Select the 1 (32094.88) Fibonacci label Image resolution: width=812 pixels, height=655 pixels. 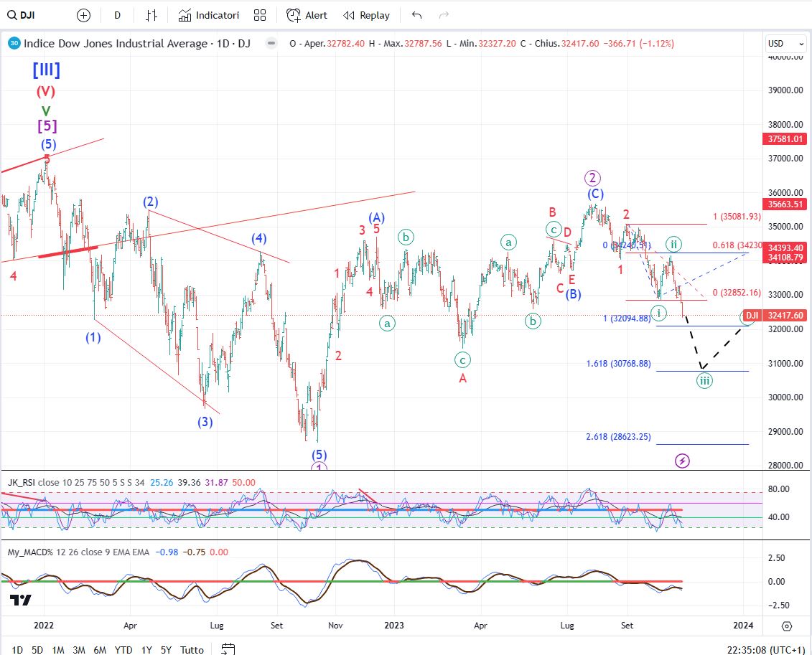pos(627,319)
